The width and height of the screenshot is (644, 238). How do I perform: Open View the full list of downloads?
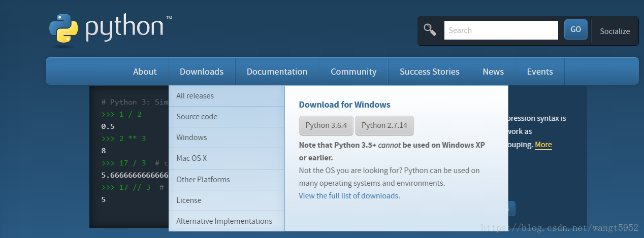(x=348, y=195)
